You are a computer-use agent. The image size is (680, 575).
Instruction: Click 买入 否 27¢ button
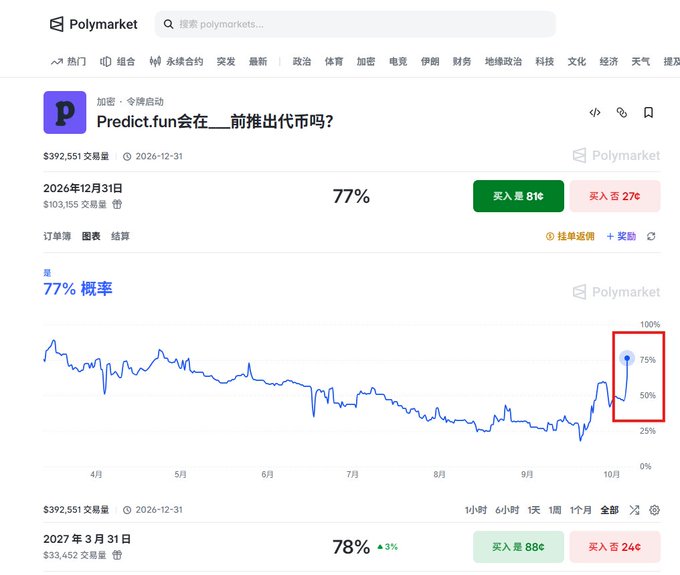pos(615,196)
